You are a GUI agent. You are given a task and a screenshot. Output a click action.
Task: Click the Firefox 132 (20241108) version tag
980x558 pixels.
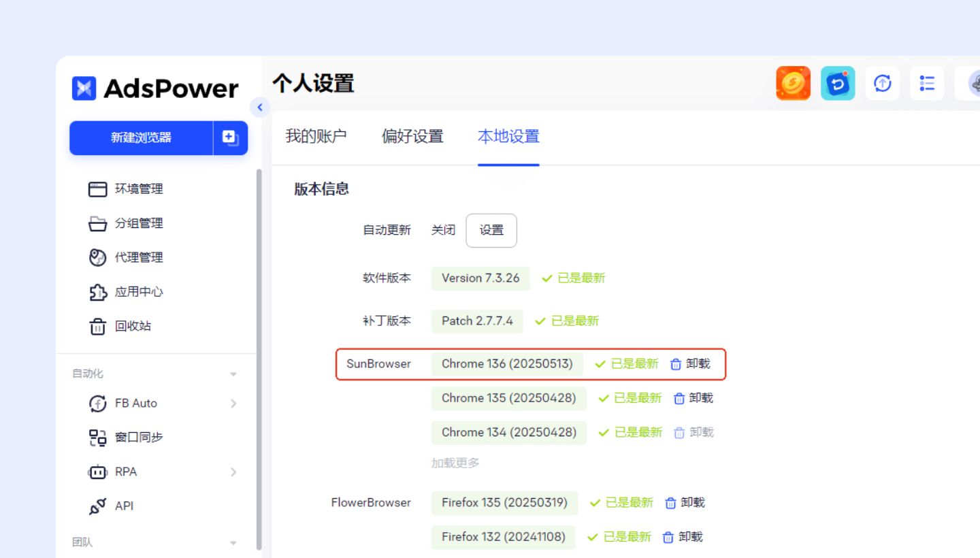point(504,537)
